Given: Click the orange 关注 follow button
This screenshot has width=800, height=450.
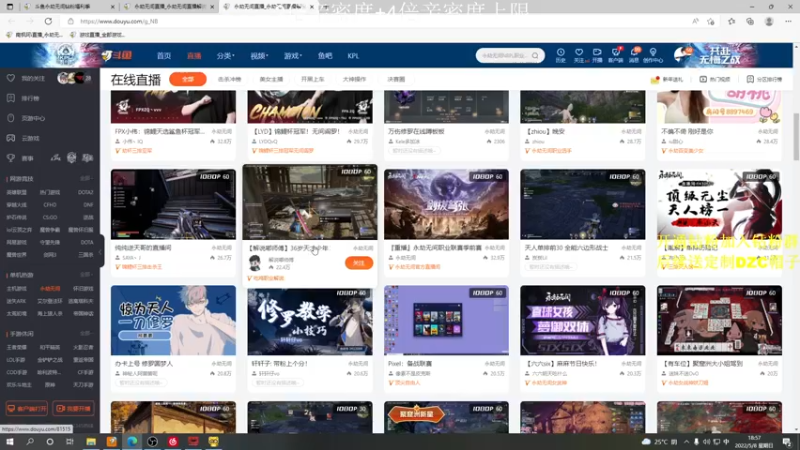Looking at the screenshot, I should click(359, 263).
